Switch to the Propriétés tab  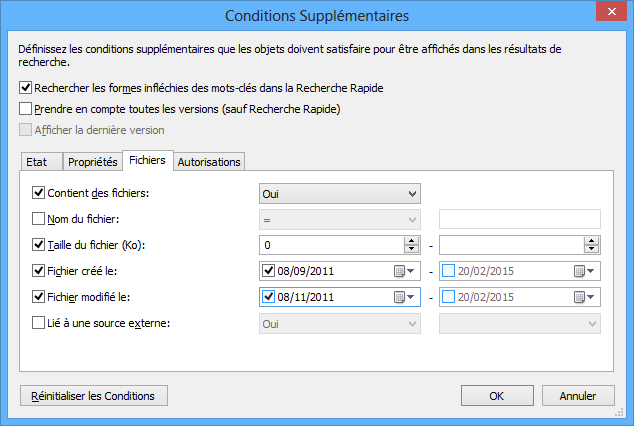click(93, 162)
